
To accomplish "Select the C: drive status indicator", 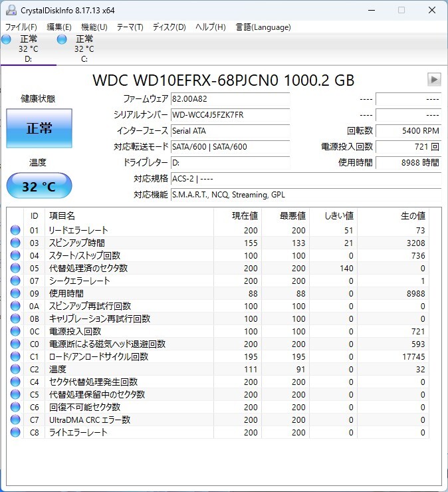I will pos(62,39).
